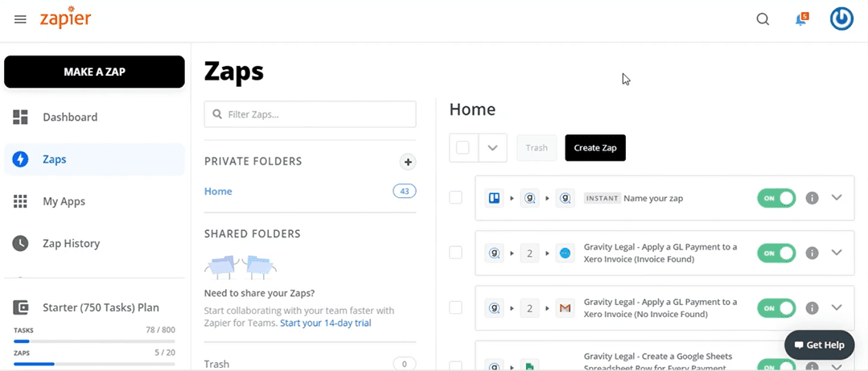Click the INSTANT badge on Name your zap
The width and height of the screenshot is (868, 371).
[603, 198]
